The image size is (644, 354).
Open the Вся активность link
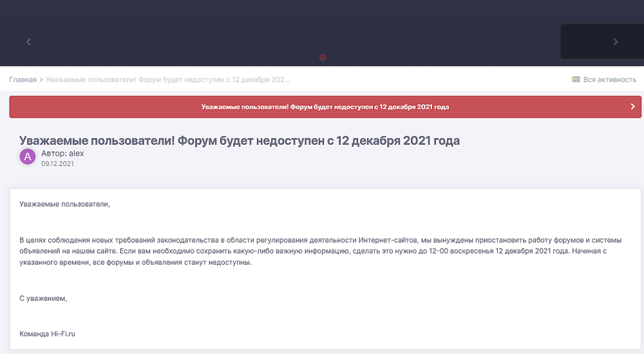pos(609,80)
